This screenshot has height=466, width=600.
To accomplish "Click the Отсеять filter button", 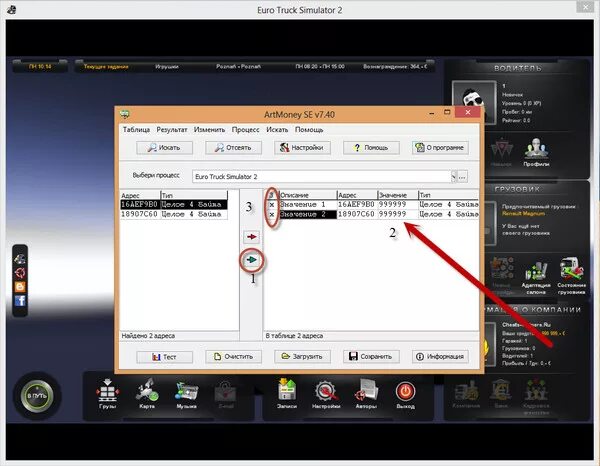I will coord(233,148).
